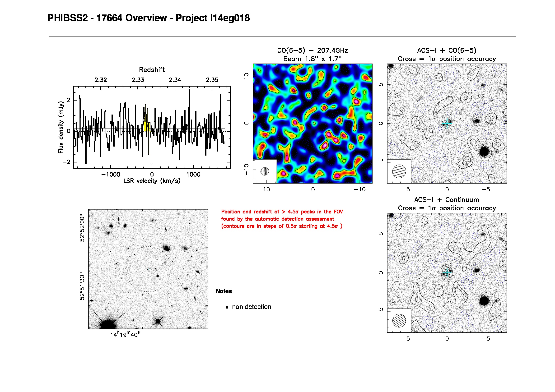Click the 14h19m40s coordinate label

click(x=125, y=335)
